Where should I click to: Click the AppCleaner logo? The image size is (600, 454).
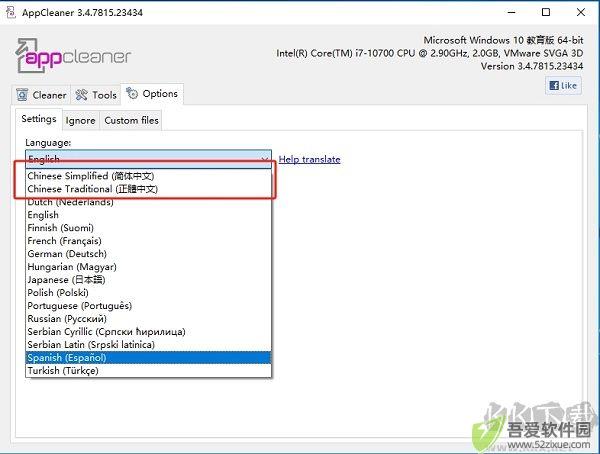click(x=73, y=56)
